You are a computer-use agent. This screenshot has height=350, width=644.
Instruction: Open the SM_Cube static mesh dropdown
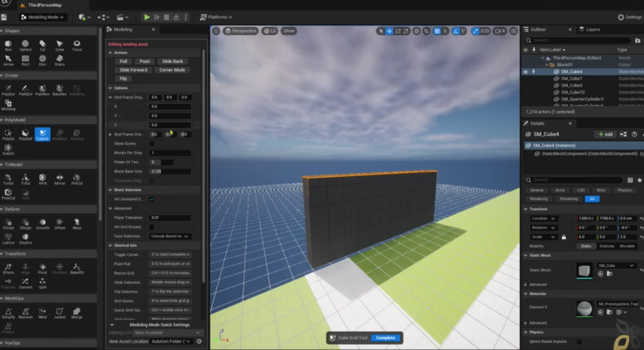click(x=615, y=265)
